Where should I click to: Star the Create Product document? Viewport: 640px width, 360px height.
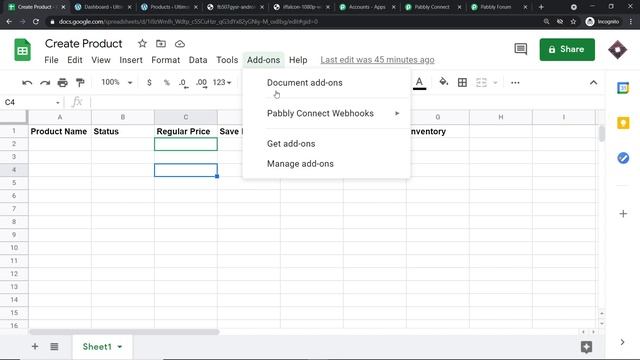142,44
